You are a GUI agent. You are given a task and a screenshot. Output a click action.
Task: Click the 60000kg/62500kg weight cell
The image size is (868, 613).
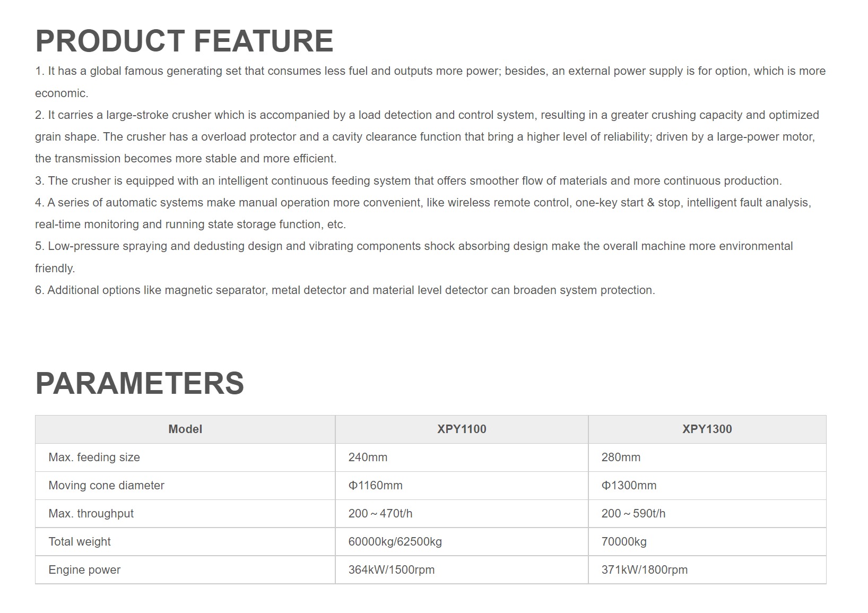[395, 542]
